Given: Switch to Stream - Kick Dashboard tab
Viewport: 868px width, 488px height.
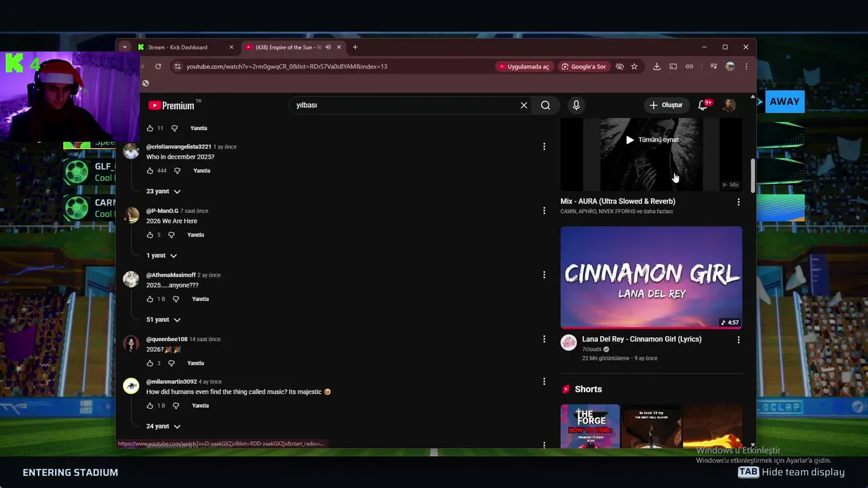Looking at the screenshot, I should (178, 47).
